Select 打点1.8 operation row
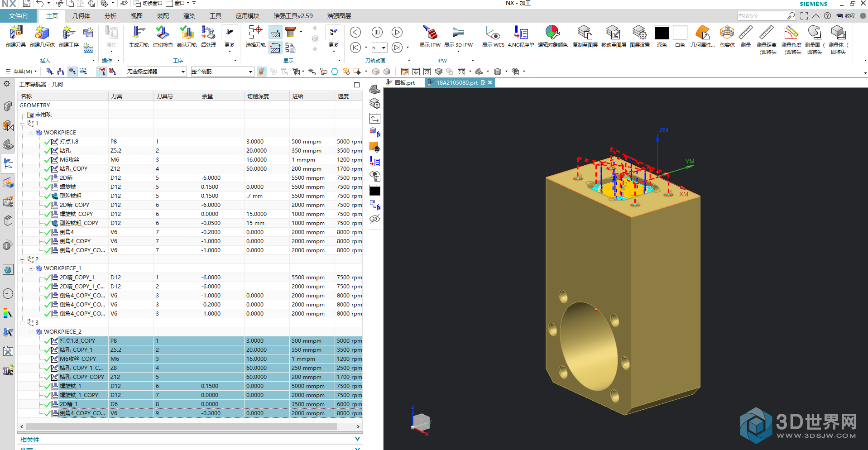The height and width of the screenshot is (450, 868). point(190,142)
